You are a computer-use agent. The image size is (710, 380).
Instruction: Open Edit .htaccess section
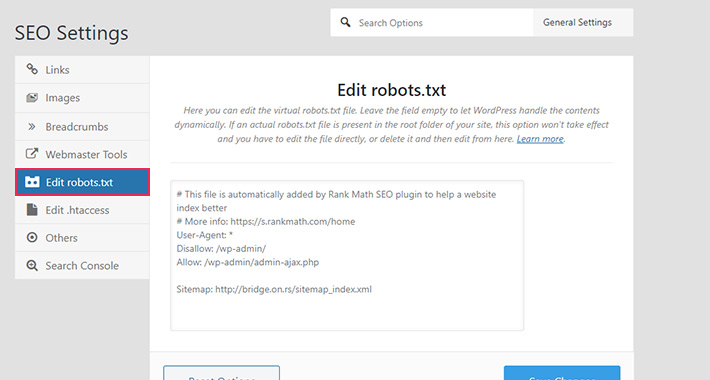pos(82,210)
